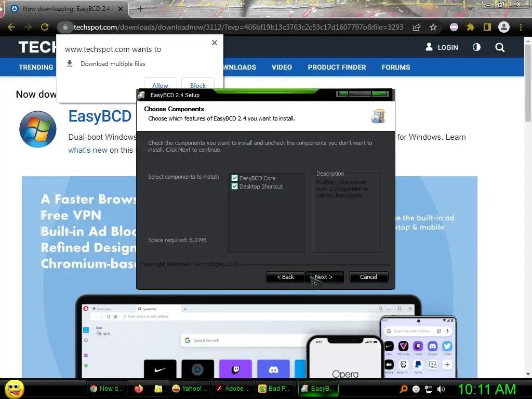
Task: Open the Extensions puzzle icon
Action: coord(470,27)
